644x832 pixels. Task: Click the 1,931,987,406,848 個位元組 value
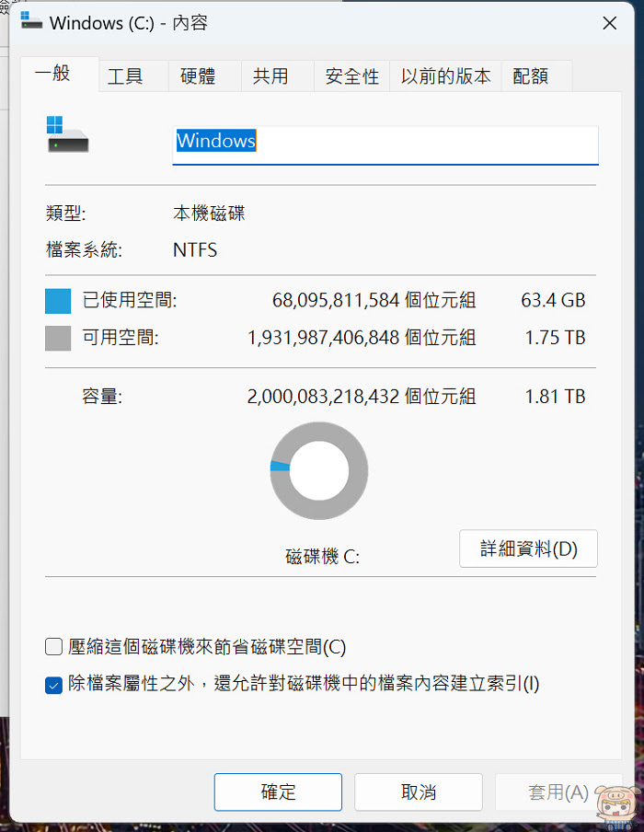click(x=362, y=338)
